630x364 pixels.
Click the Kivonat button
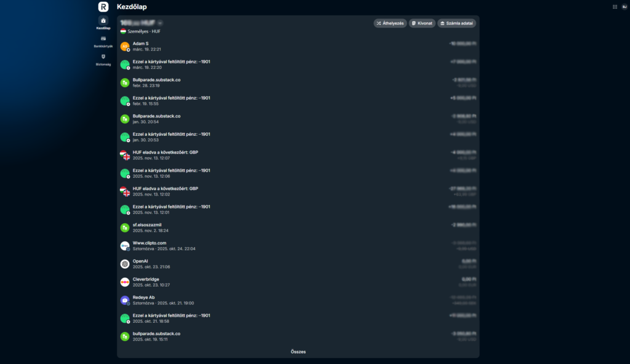tap(422, 23)
